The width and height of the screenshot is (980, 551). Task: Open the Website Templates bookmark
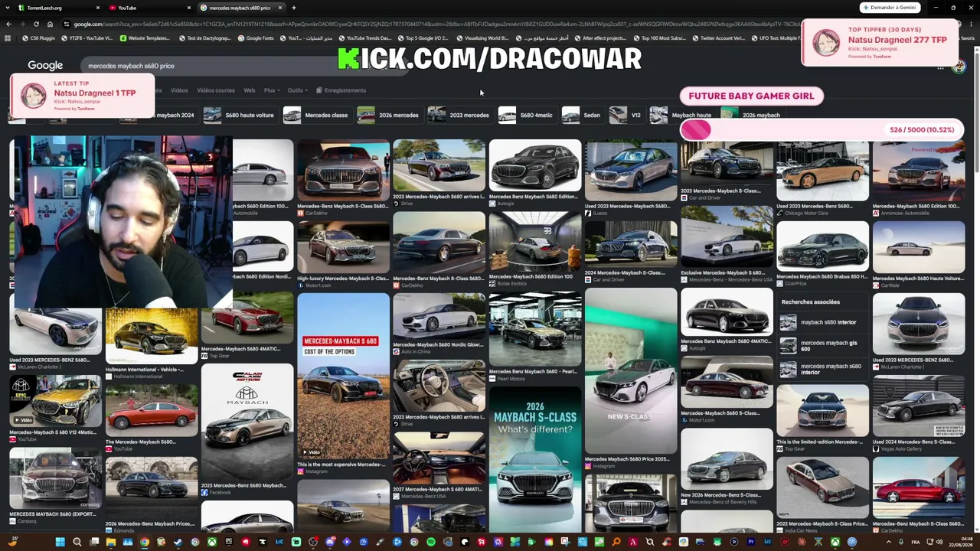pos(145,38)
